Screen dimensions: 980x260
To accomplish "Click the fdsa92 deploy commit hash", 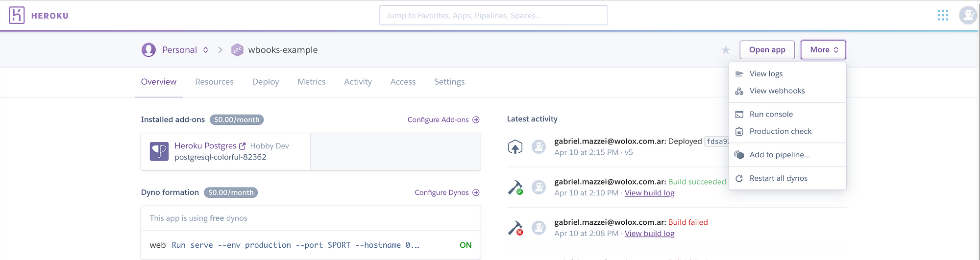I will 717,142.
